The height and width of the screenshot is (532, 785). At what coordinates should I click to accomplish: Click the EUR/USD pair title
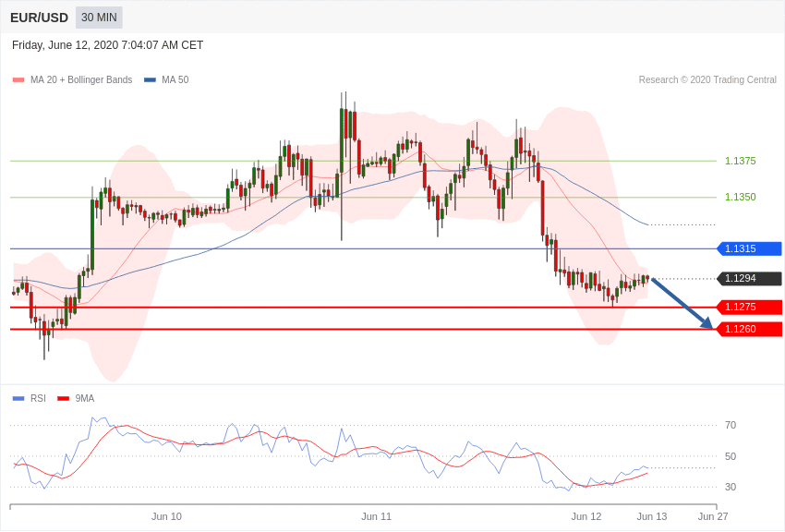tap(39, 18)
